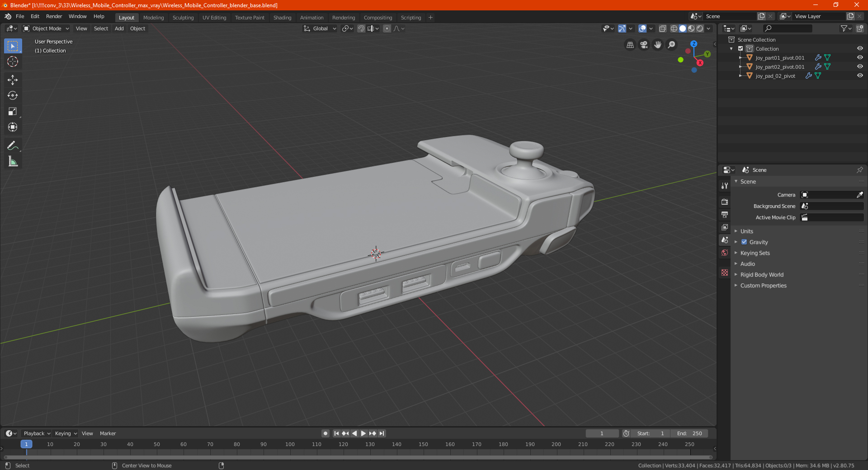868x470 pixels.
Task: Select the 3D Cursor tool
Action: [13, 62]
